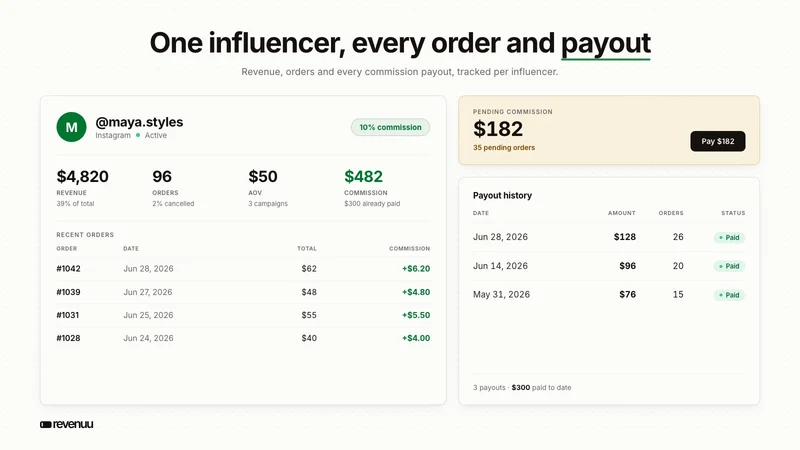800x450 pixels.
Task: Click the +$4.80 commission value
Action: 416,292
